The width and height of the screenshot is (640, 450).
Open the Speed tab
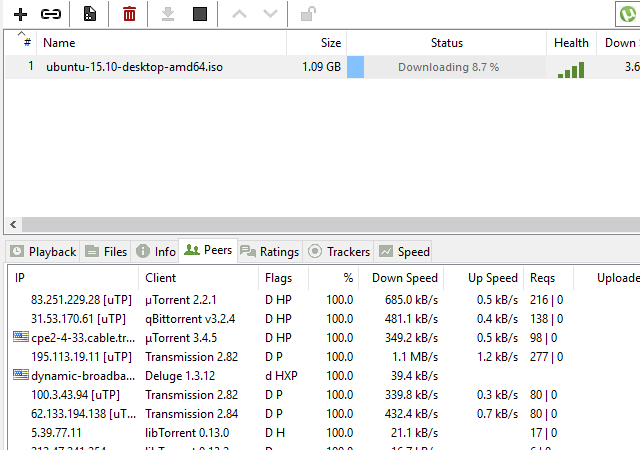tap(404, 252)
